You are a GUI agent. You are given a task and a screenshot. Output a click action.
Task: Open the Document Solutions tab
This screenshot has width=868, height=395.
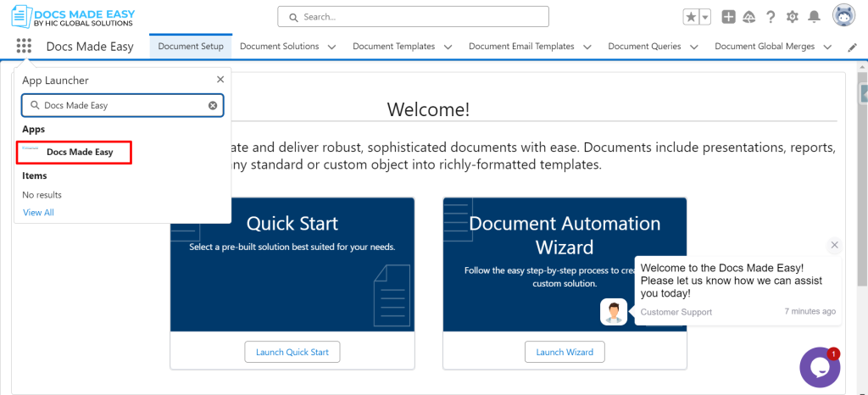(279, 47)
